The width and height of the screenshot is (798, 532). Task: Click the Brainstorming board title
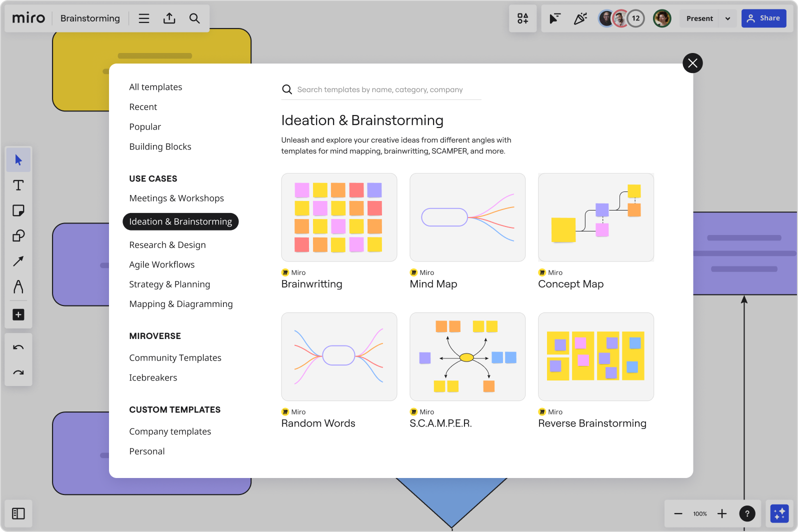pyautogui.click(x=90, y=18)
